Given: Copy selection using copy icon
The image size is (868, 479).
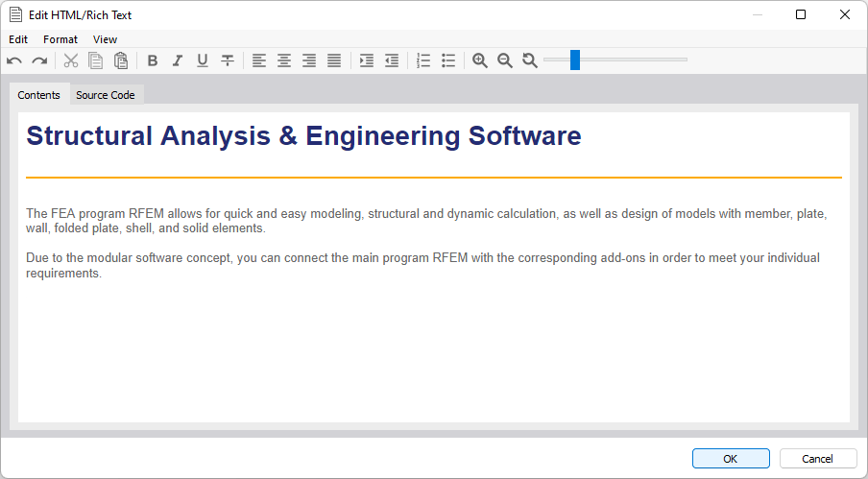Looking at the screenshot, I should pyautogui.click(x=96, y=60).
